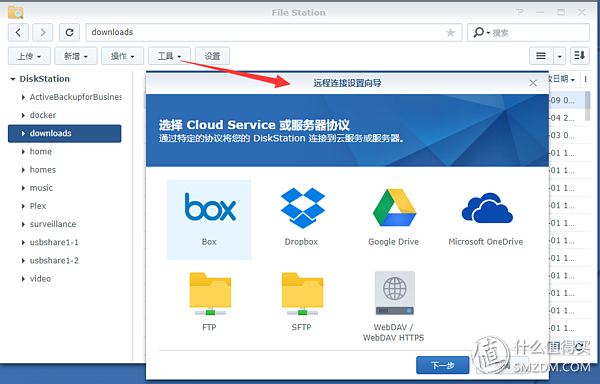Select the Plex folder in tree

click(x=38, y=206)
